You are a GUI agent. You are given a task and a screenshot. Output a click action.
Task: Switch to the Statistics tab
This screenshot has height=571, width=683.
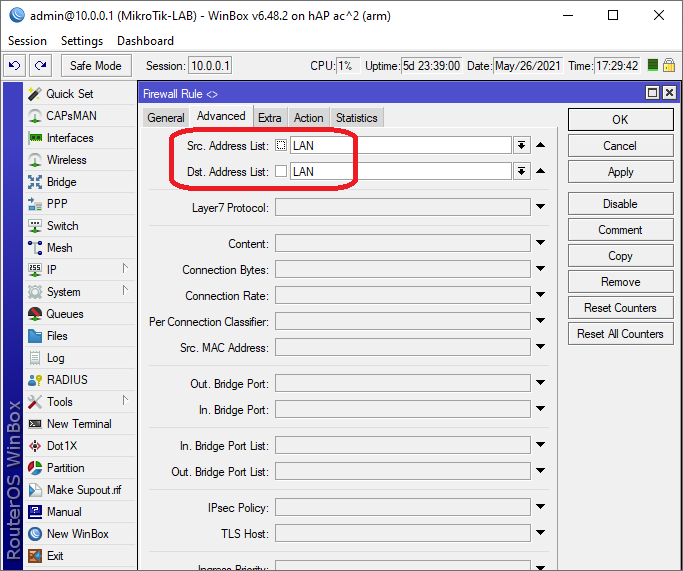tap(356, 118)
